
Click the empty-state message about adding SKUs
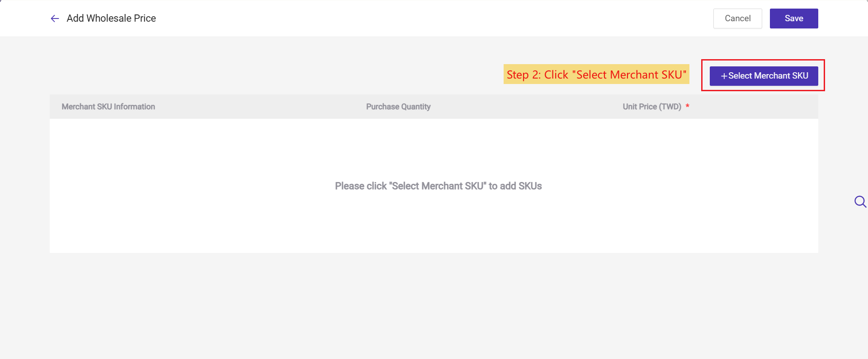click(438, 186)
